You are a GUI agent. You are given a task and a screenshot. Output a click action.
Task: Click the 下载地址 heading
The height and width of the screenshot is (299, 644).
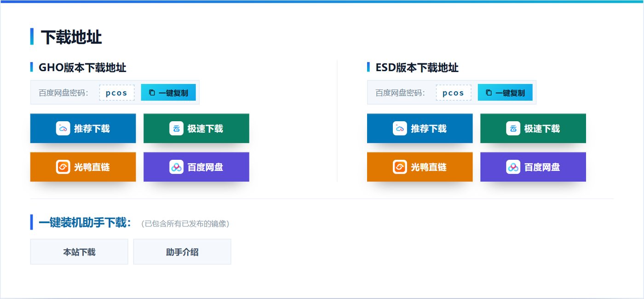[71, 37]
